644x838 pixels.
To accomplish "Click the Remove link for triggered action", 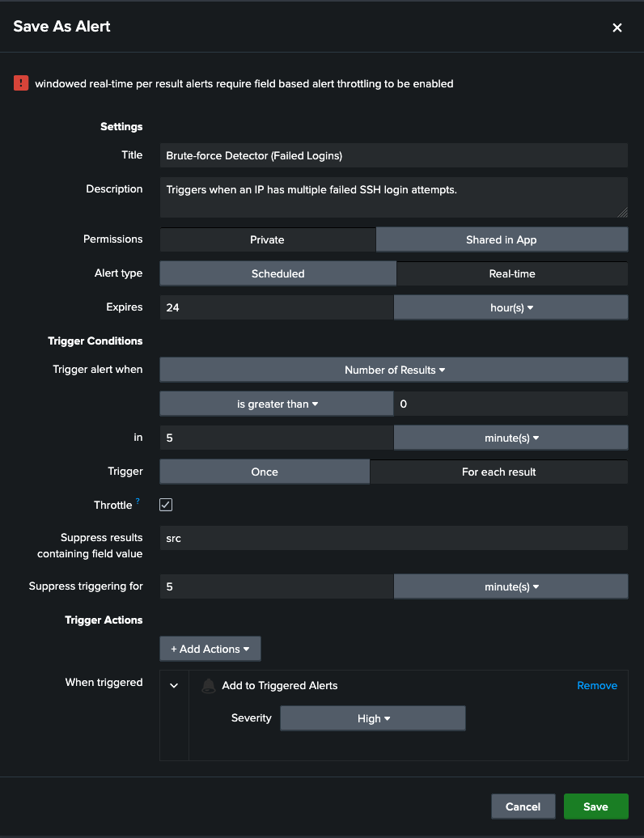I will (596, 685).
